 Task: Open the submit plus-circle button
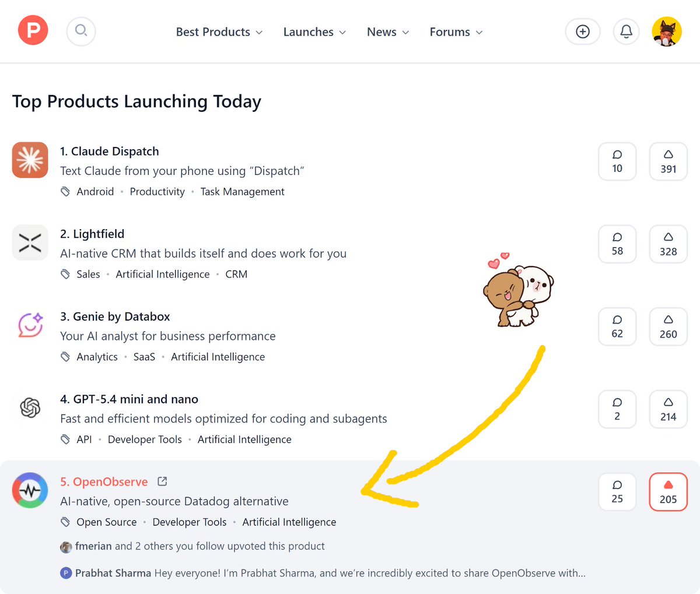click(583, 31)
